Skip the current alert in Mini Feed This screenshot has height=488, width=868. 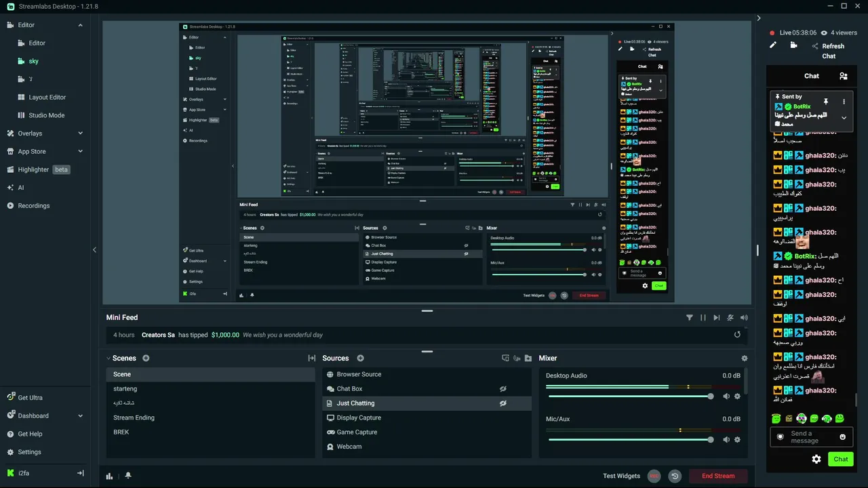pos(717,317)
